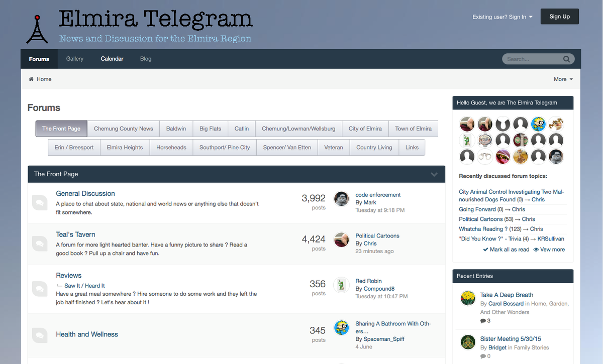The height and width of the screenshot is (364, 603).
Task: Open the Whatcha Reading ? topic link
Action: (x=483, y=229)
